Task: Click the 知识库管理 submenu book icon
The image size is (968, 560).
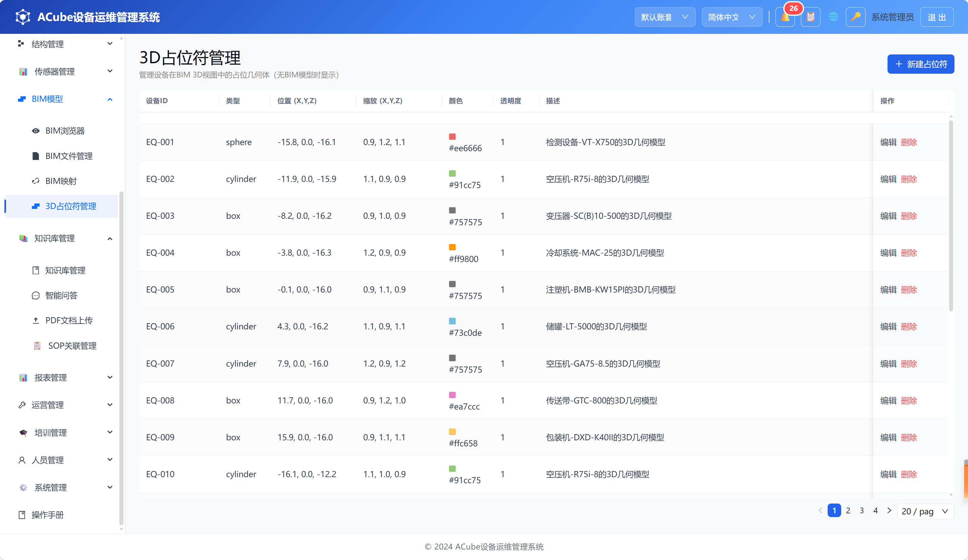Action: (x=36, y=271)
